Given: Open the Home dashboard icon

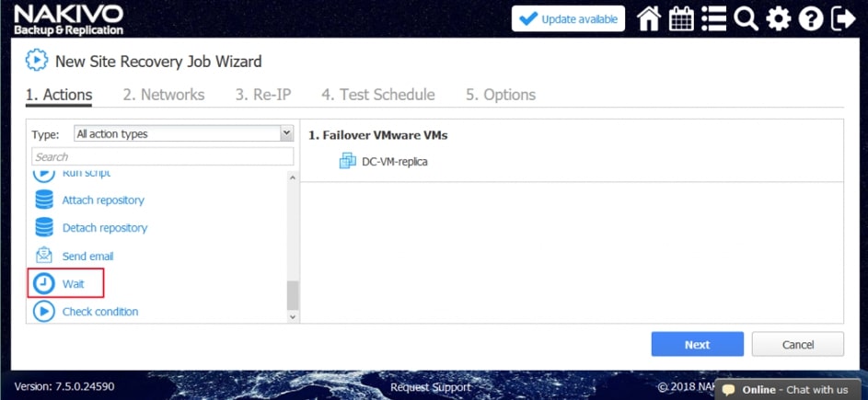Looking at the screenshot, I should coord(649,19).
